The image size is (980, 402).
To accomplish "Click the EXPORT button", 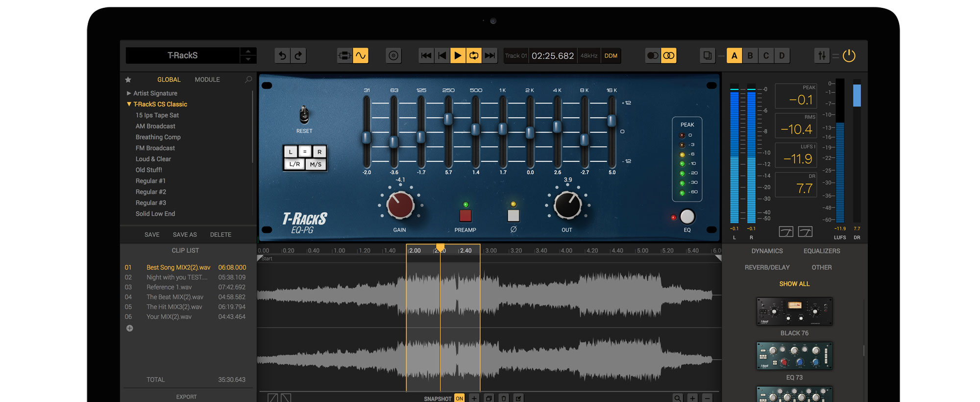I will [186, 397].
